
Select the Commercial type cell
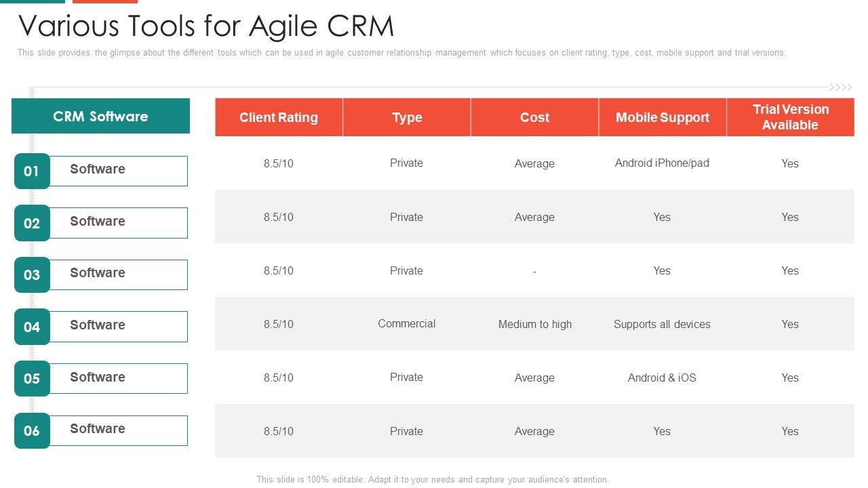coord(407,323)
